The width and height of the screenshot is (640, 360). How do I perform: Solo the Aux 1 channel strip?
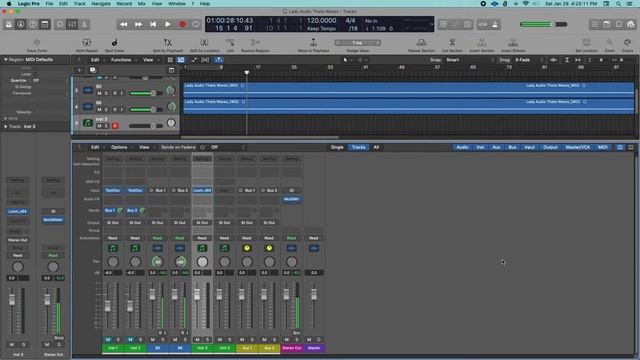(x=252, y=340)
